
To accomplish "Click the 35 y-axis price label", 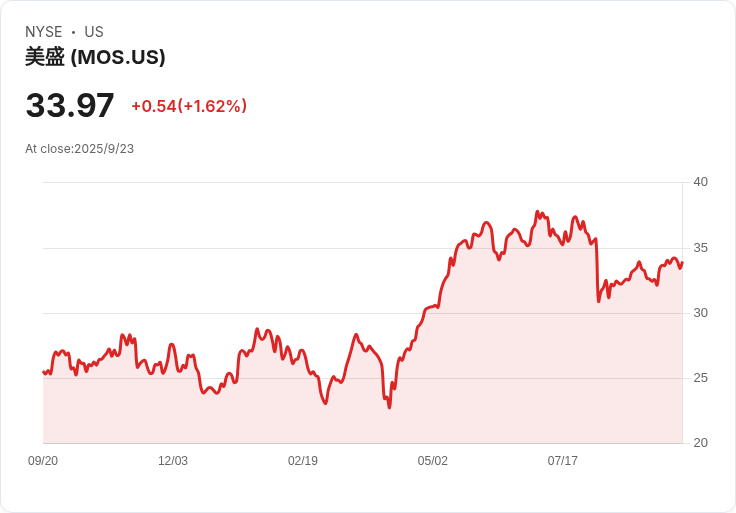I will [701, 248].
